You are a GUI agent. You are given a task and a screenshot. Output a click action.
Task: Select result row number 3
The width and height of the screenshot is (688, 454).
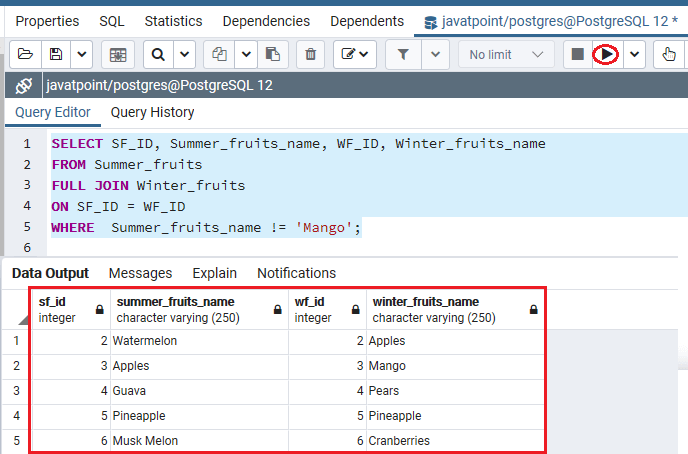pos(16,391)
